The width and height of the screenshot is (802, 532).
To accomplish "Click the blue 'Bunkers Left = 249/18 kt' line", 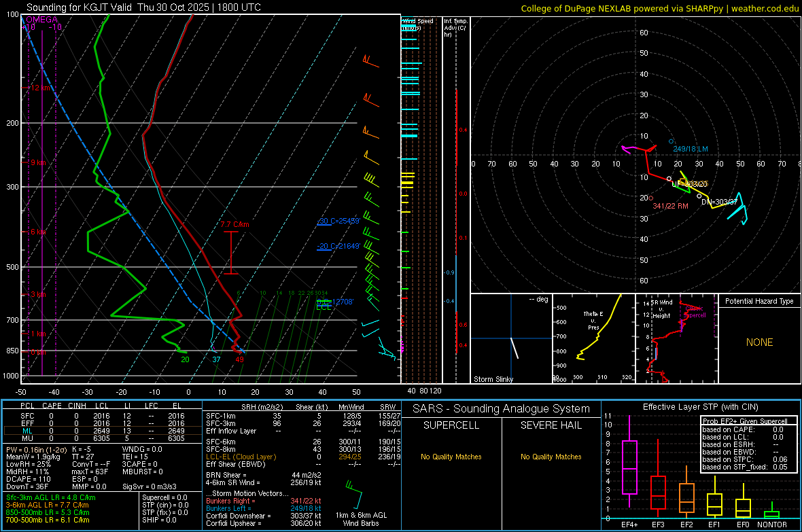I will (x=264, y=508).
